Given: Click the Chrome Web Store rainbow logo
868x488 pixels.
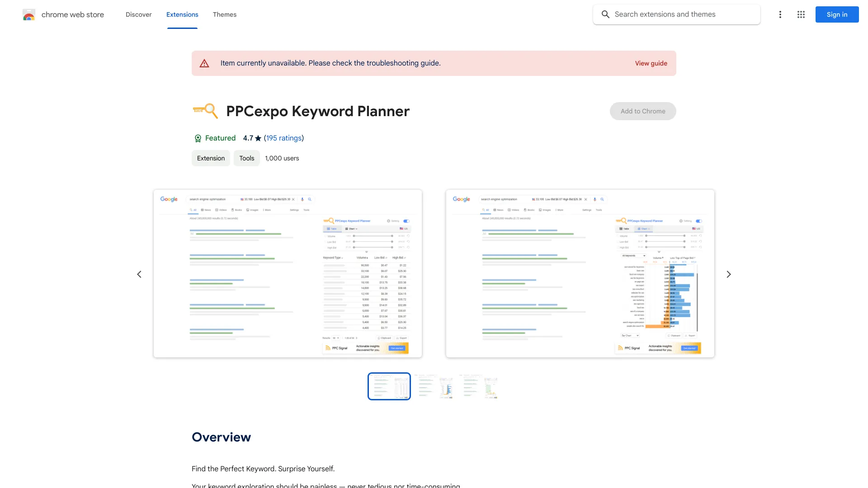Looking at the screenshot, I should [x=28, y=14].
